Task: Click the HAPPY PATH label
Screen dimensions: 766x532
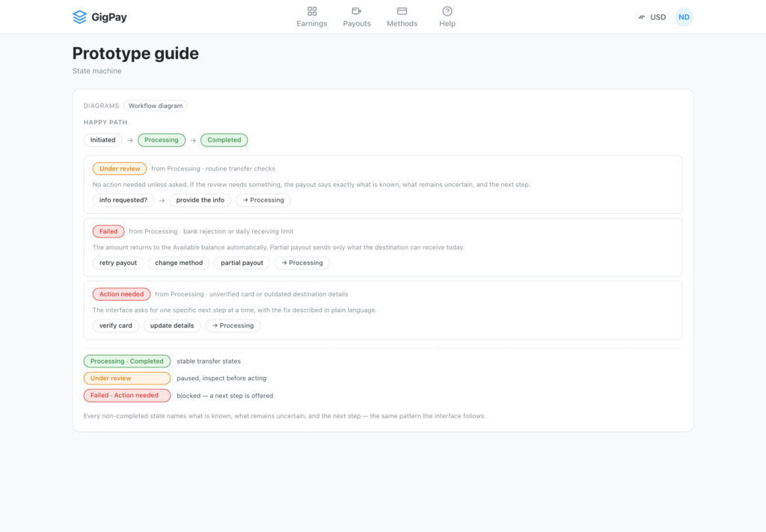Action: [x=105, y=122]
